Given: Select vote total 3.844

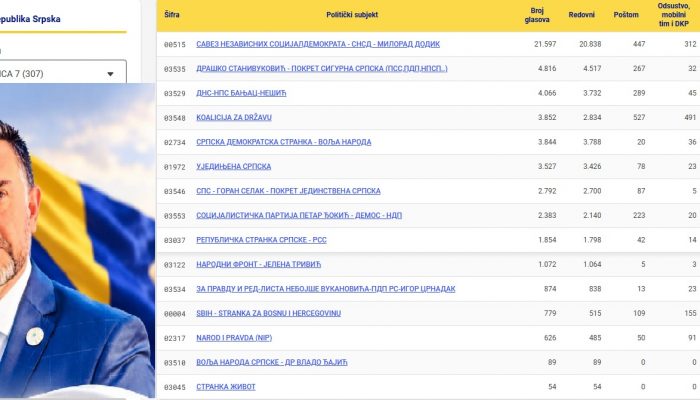Looking at the screenshot, I should coord(547,142).
